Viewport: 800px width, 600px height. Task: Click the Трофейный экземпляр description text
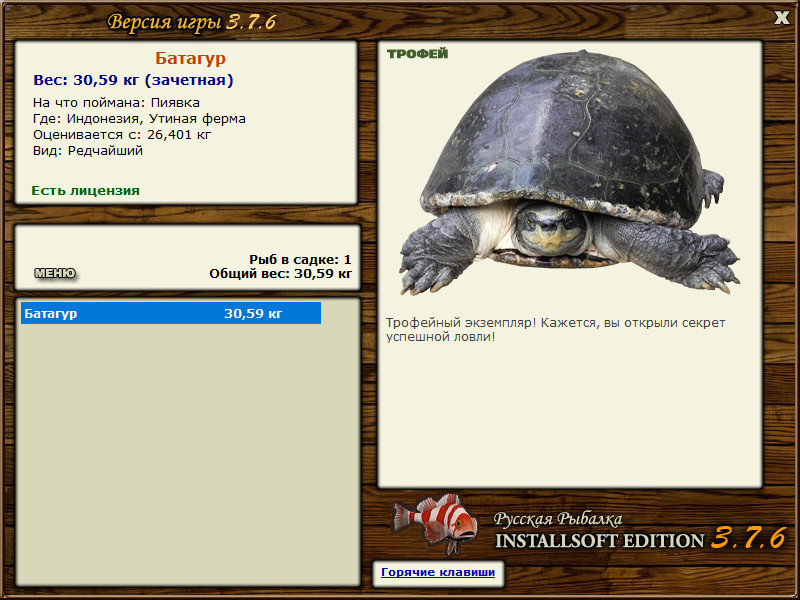(x=555, y=330)
